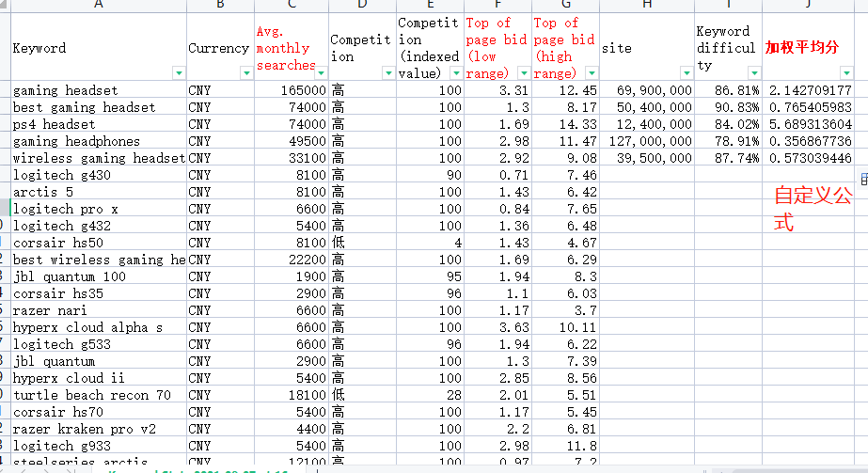Open the Keyword column filter dropdown
This screenshot has width=868, height=473.
(x=179, y=73)
